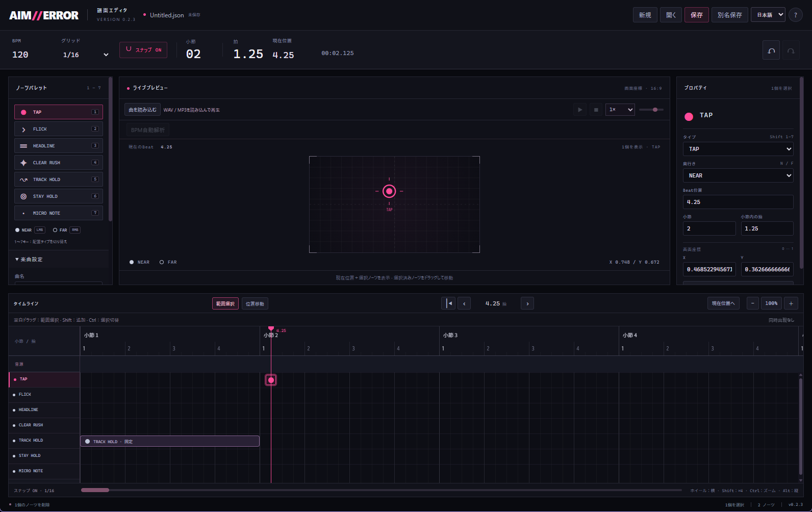Click the 保存 save button
The width and height of the screenshot is (812, 512).
697,15
